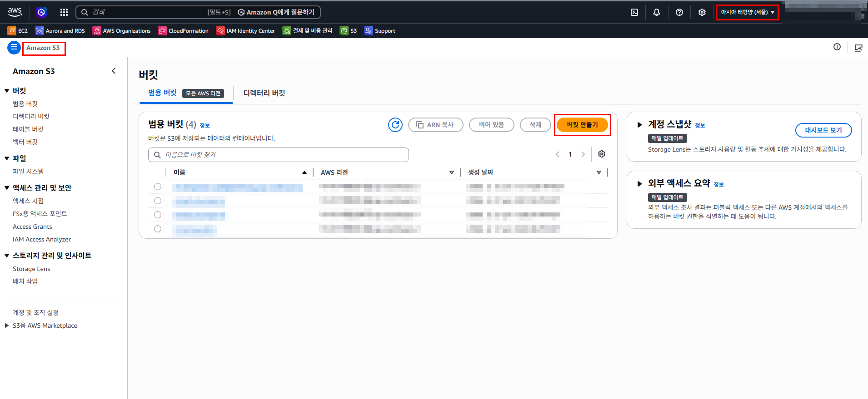Screen dimensions: 868x399
Task: Select the second bucket radio button
Action: (158, 201)
